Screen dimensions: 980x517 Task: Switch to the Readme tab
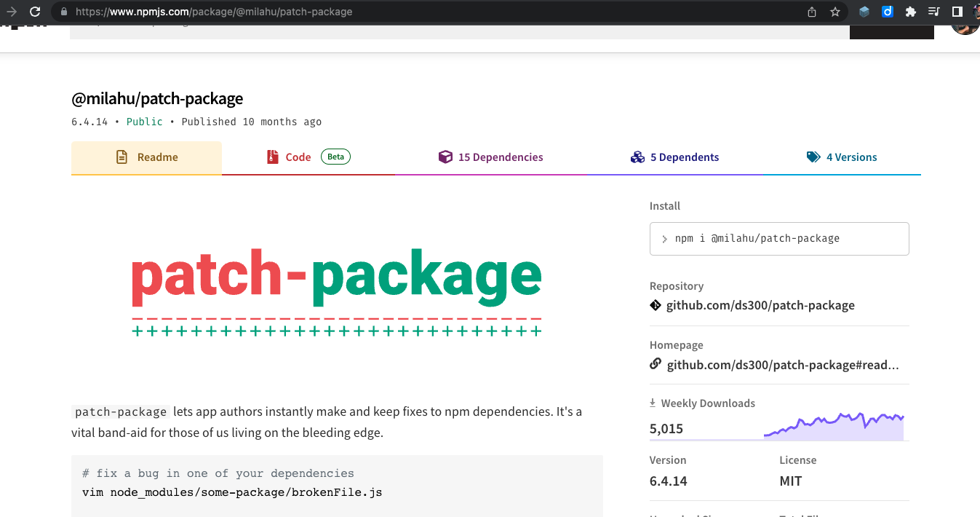[146, 158]
